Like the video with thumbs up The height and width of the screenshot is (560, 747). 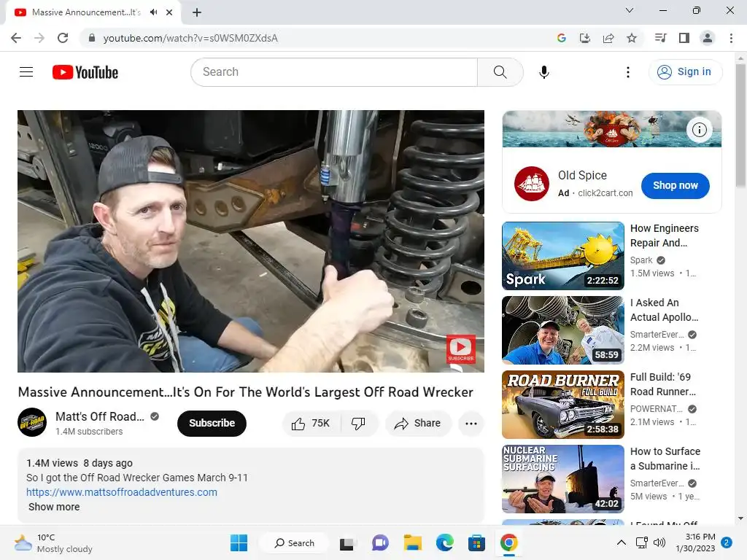click(311, 424)
